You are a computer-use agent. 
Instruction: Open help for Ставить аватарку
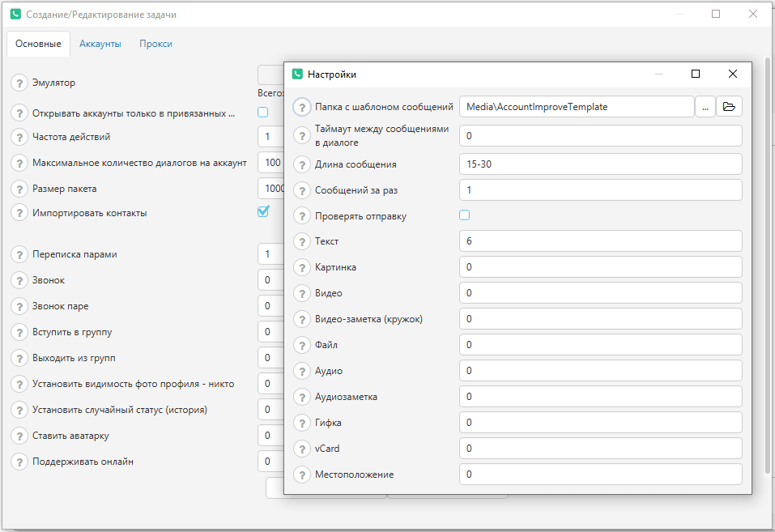pyautogui.click(x=19, y=436)
